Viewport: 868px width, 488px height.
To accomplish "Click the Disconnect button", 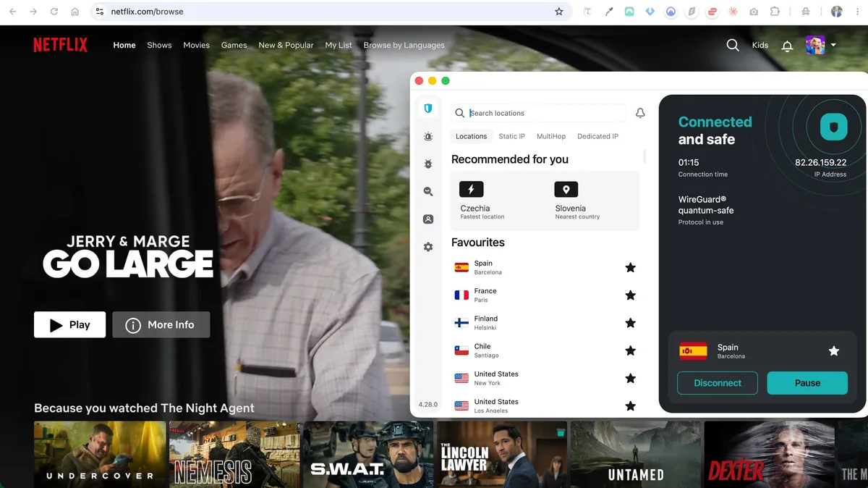I will pyautogui.click(x=718, y=383).
